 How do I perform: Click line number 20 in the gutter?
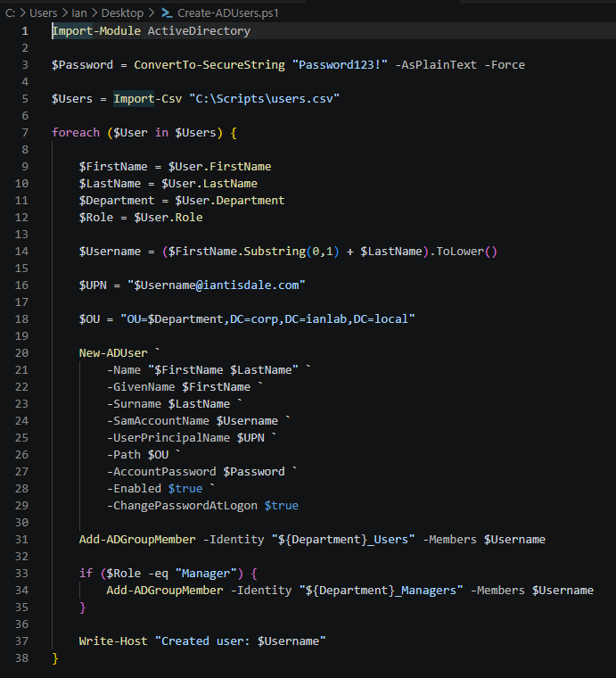pyautogui.click(x=21, y=353)
